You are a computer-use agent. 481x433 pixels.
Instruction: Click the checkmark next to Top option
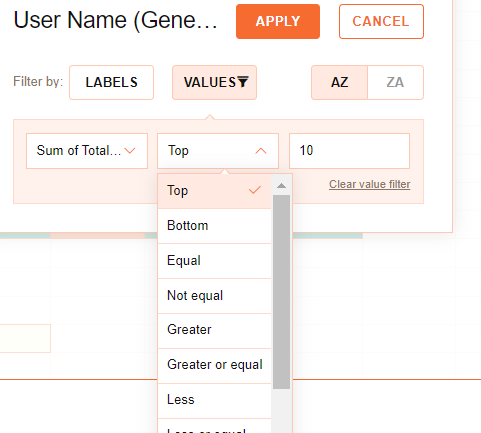click(255, 190)
